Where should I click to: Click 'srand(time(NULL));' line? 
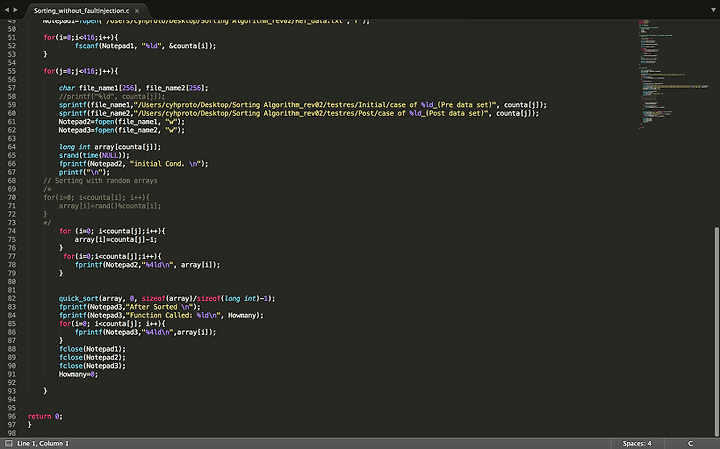pyautogui.click(x=94, y=156)
